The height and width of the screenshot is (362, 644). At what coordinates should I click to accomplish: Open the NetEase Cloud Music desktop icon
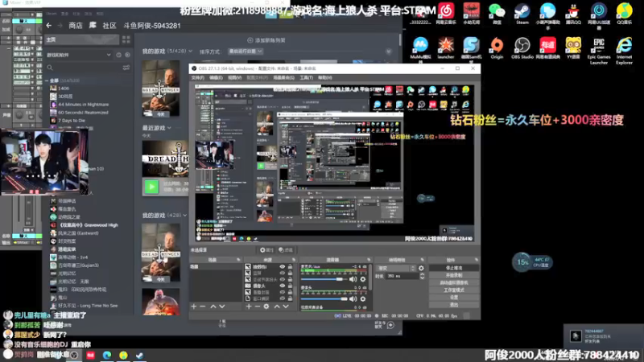(446, 13)
